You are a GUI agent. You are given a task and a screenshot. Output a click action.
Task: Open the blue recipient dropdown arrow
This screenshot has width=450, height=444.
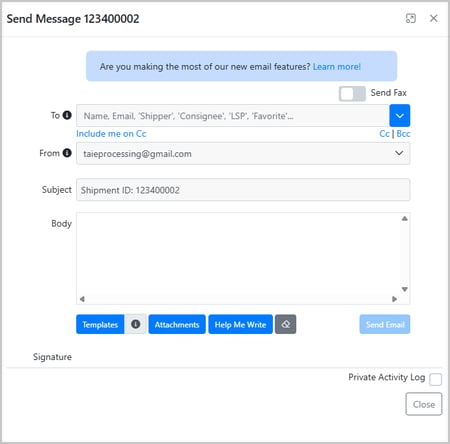point(400,116)
